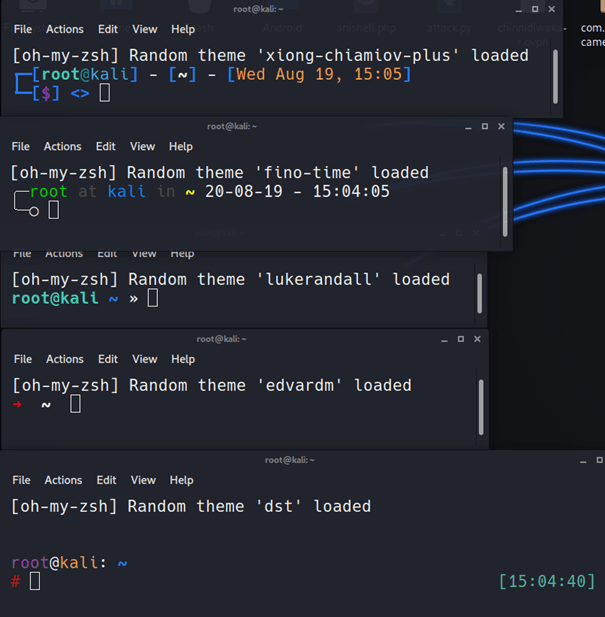Open File menu in edvardm terminal

[x=23, y=359]
